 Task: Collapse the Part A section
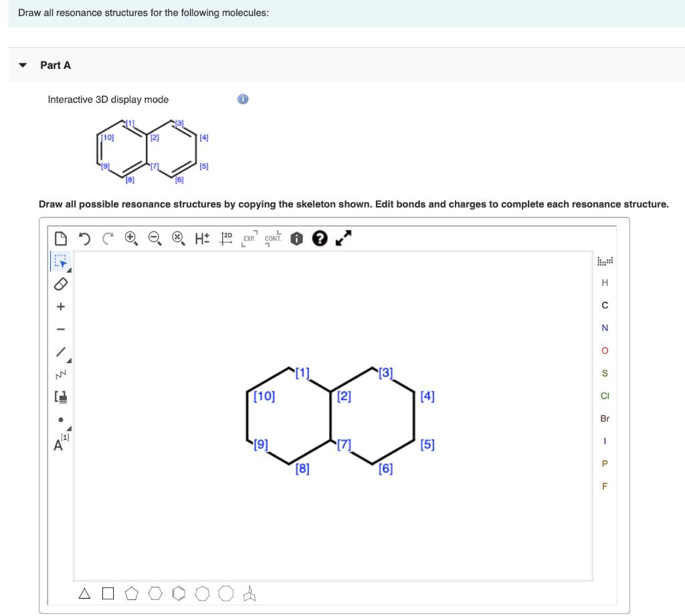pos(22,65)
